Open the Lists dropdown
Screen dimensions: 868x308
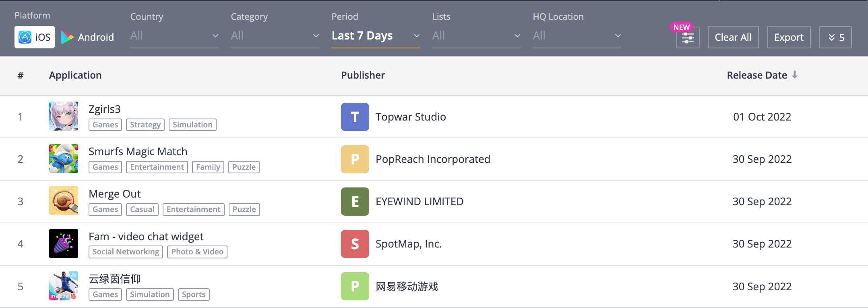click(x=476, y=36)
